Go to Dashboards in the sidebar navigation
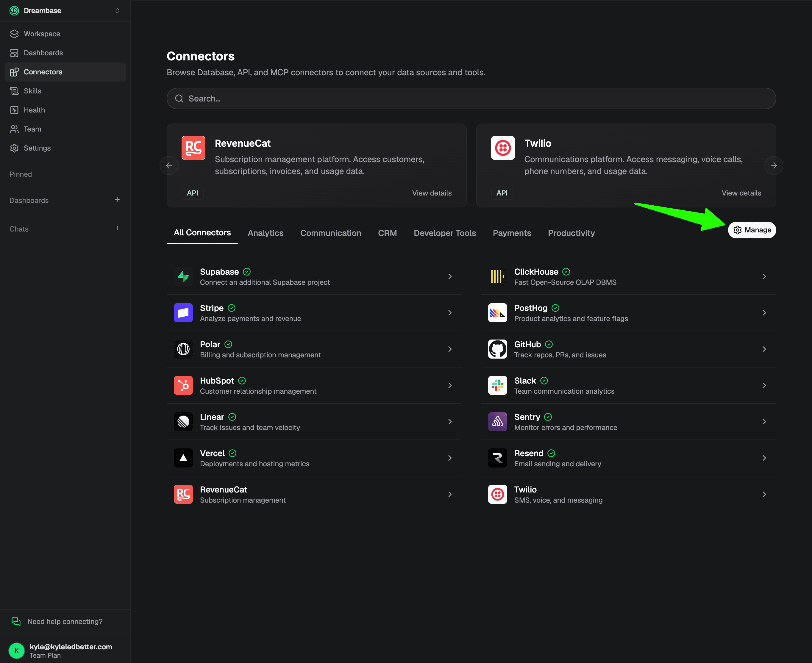 click(x=65, y=53)
